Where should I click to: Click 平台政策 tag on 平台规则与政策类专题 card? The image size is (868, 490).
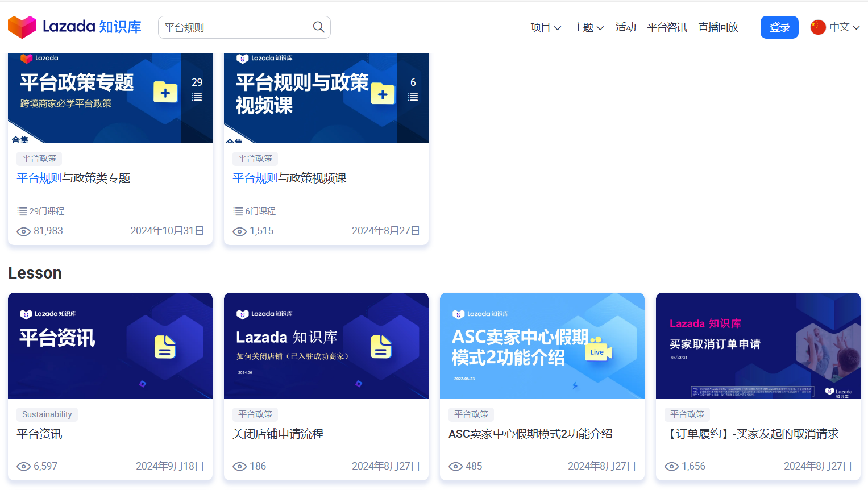click(x=39, y=159)
